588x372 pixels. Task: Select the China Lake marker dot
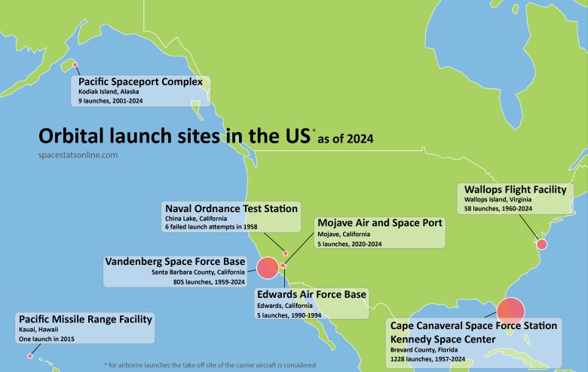pos(286,254)
